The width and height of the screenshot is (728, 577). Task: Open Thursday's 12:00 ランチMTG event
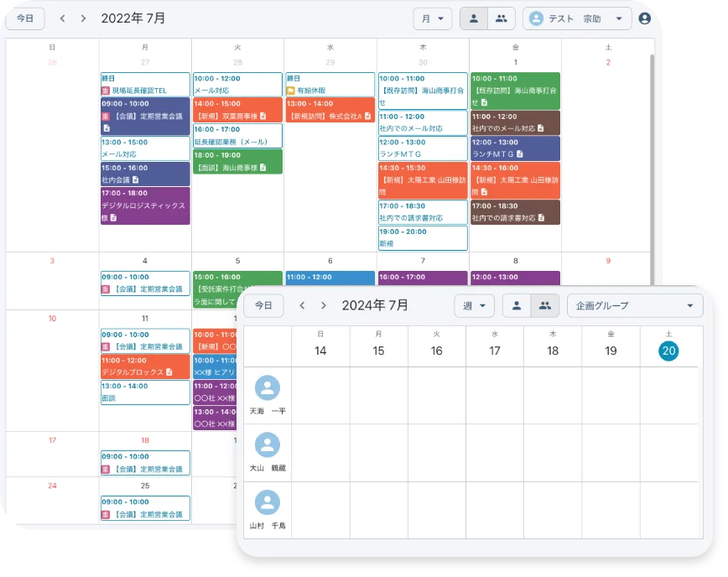tap(423, 148)
